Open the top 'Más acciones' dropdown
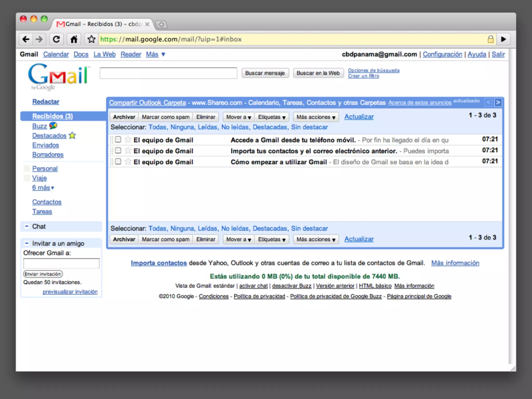Image resolution: width=532 pixels, height=399 pixels. pos(316,117)
